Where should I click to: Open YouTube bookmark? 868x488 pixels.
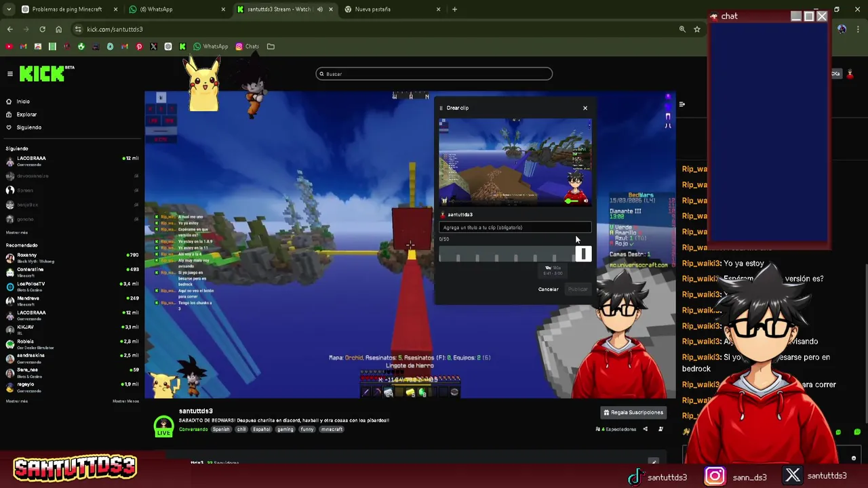coord(9,47)
